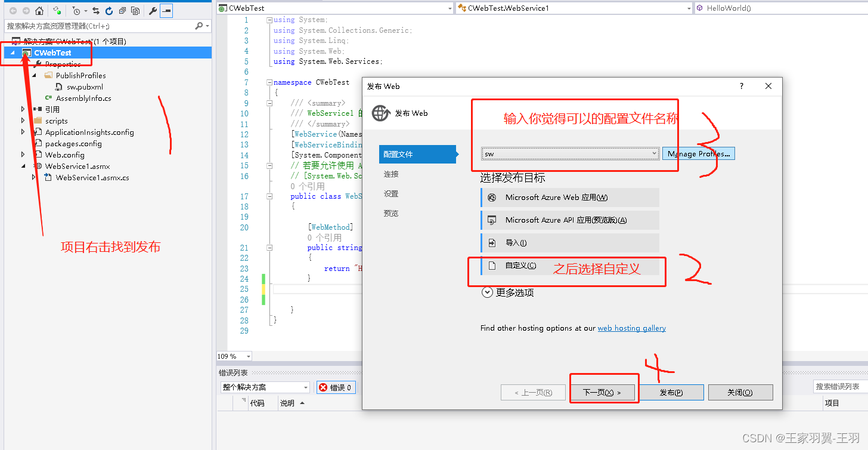Refresh the Solution Explorer tree
Viewport: 868px width, 450px height.
[109, 11]
